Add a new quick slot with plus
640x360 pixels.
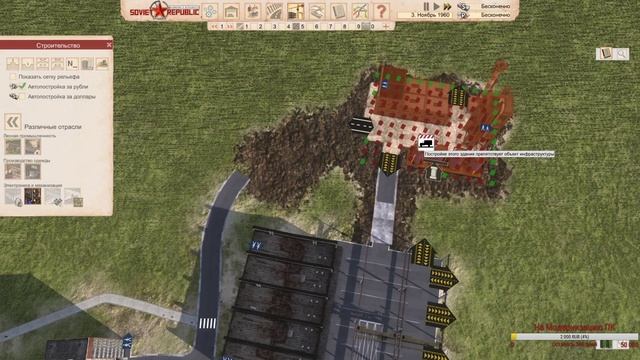click(x=386, y=27)
